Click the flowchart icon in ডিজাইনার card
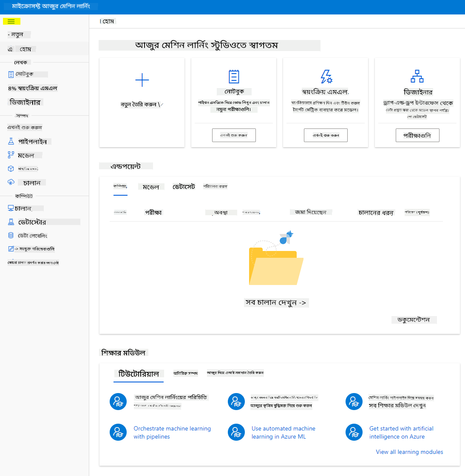Image resolution: width=465 pixels, height=476 pixels. pyautogui.click(x=417, y=76)
